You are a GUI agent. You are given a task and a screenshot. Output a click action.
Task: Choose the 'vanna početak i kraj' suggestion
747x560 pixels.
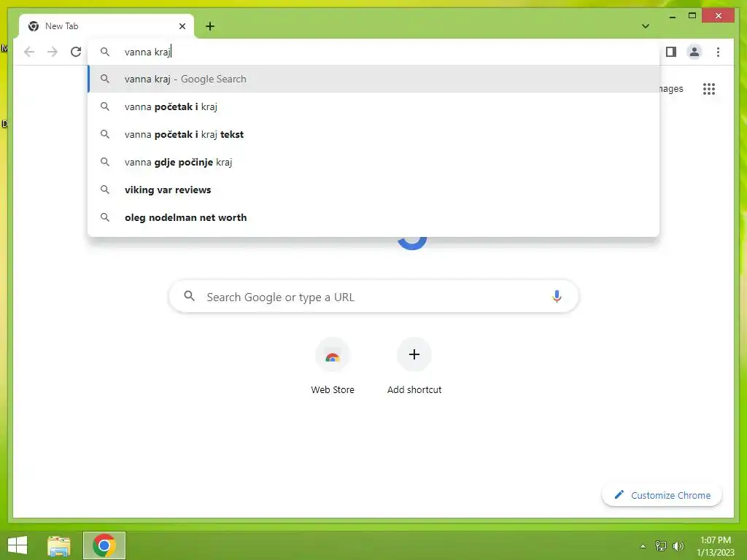coord(374,106)
